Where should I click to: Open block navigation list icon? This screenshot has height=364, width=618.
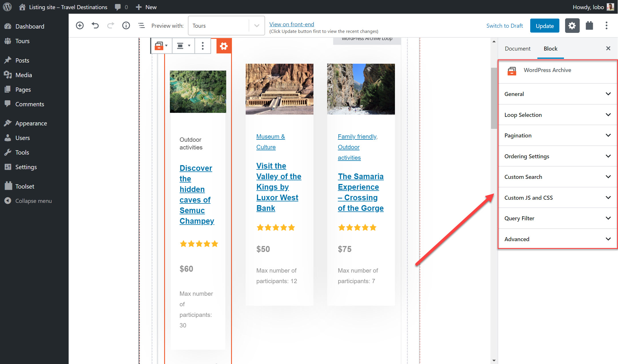[x=142, y=25]
